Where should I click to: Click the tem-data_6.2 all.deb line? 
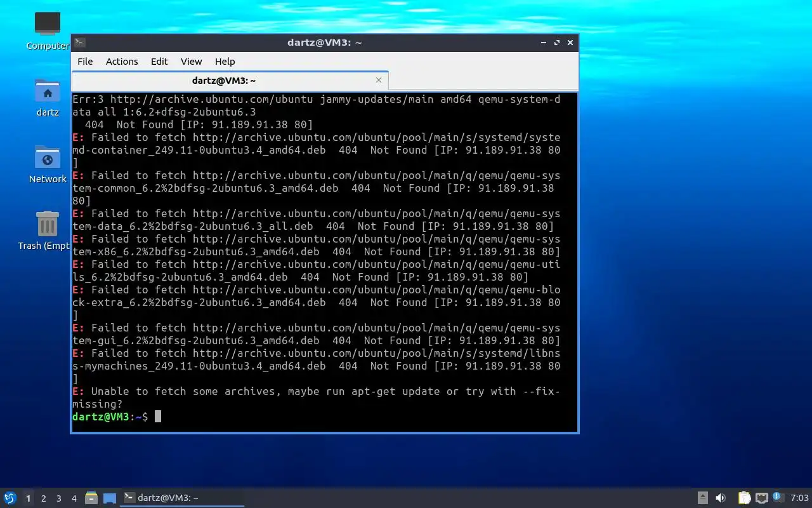pyautogui.click(x=313, y=226)
